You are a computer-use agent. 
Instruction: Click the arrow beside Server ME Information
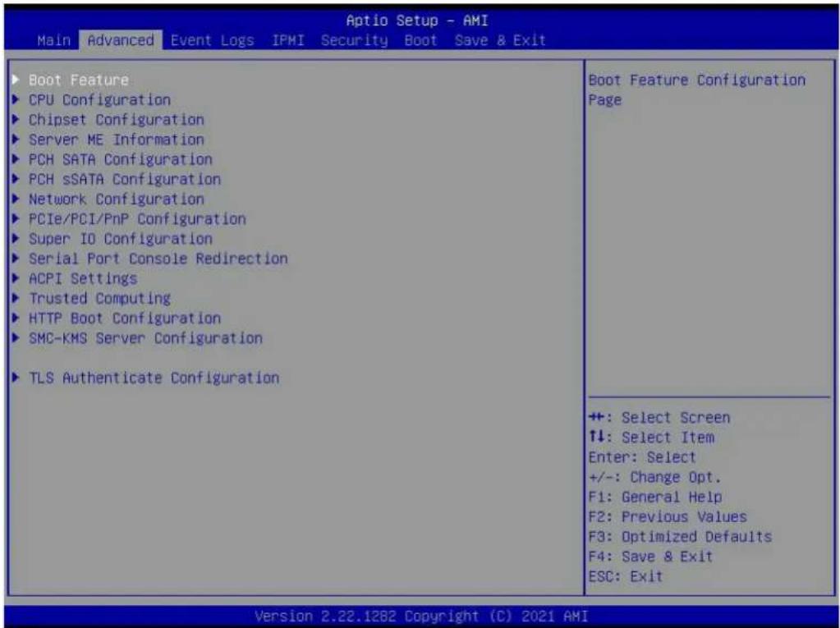16,140
